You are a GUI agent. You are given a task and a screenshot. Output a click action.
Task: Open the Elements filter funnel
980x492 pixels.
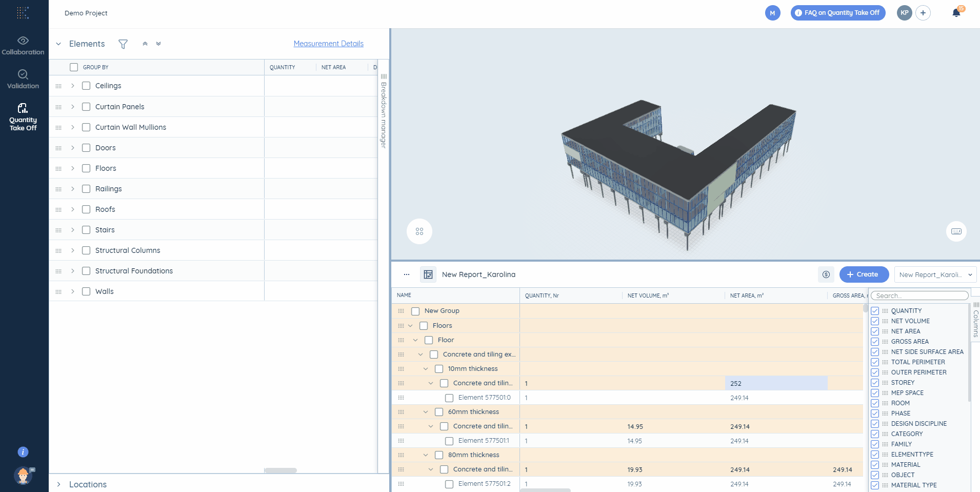123,44
